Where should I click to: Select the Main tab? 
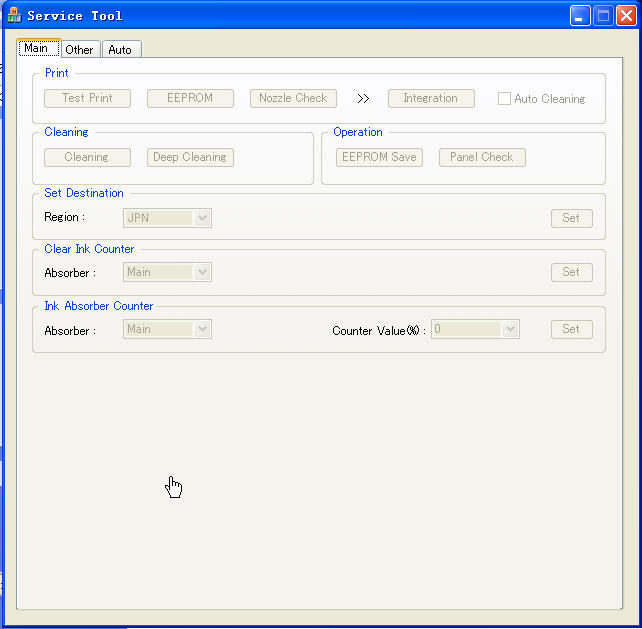point(37,48)
